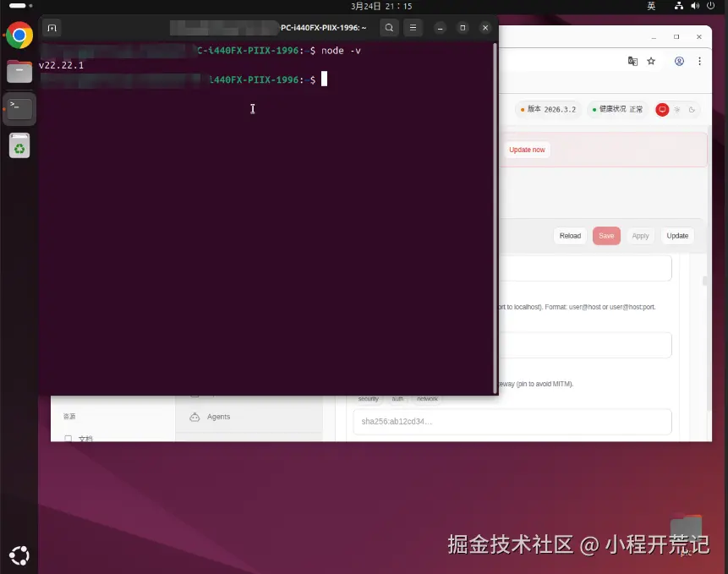Switch input method via 英 indicator
The image size is (728, 574).
coord(651,6)
